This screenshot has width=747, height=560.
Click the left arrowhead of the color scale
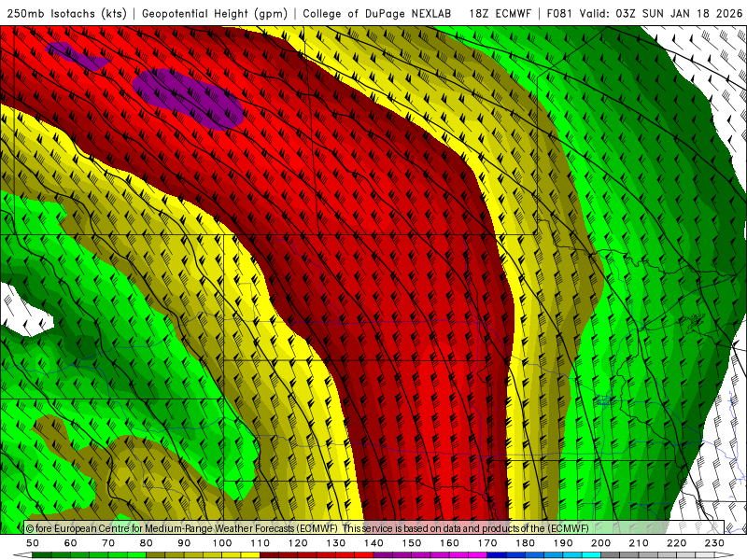(22, 555)
